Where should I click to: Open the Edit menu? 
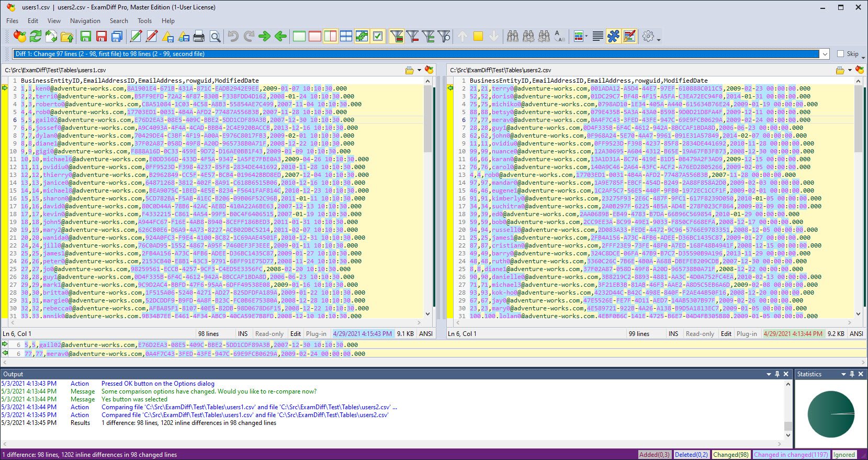[33, 21]
